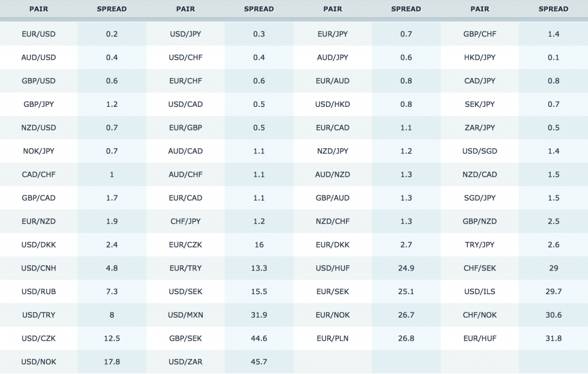
Task: Select the USD/ILS pair cell
Action: click(x=479, y=292)
